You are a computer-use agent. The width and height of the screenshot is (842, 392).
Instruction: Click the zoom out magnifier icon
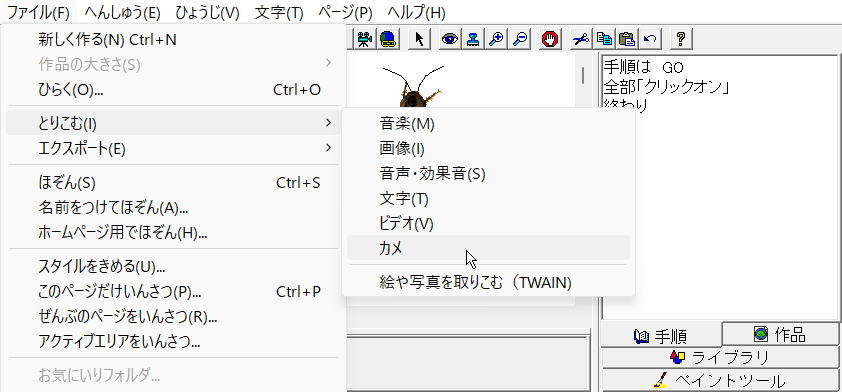pyautogui.click(x=519, y=39)
